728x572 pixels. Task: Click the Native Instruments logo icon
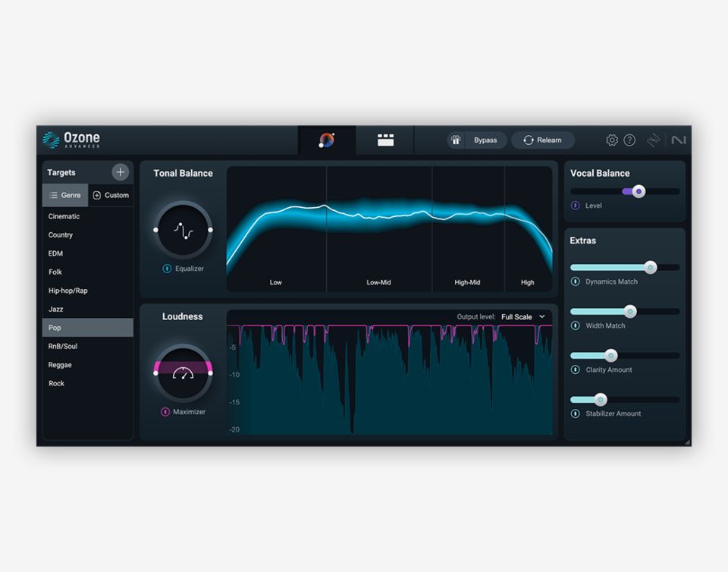tap(679, 140)
